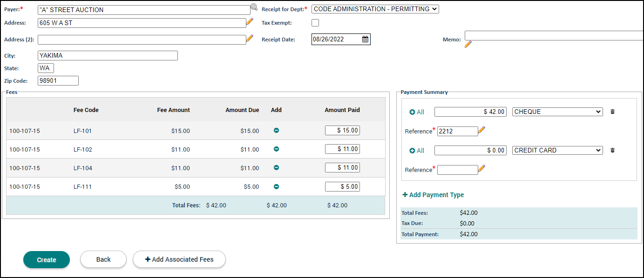
Task: Click Amount Paid field for LF-101
Action: pyautogui.click(x=342, y=131)
